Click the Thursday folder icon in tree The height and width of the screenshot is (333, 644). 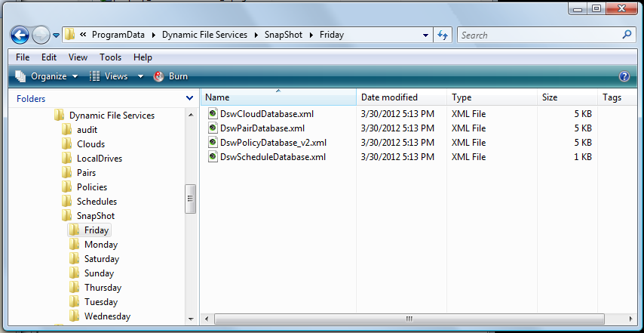coord(74,288)
